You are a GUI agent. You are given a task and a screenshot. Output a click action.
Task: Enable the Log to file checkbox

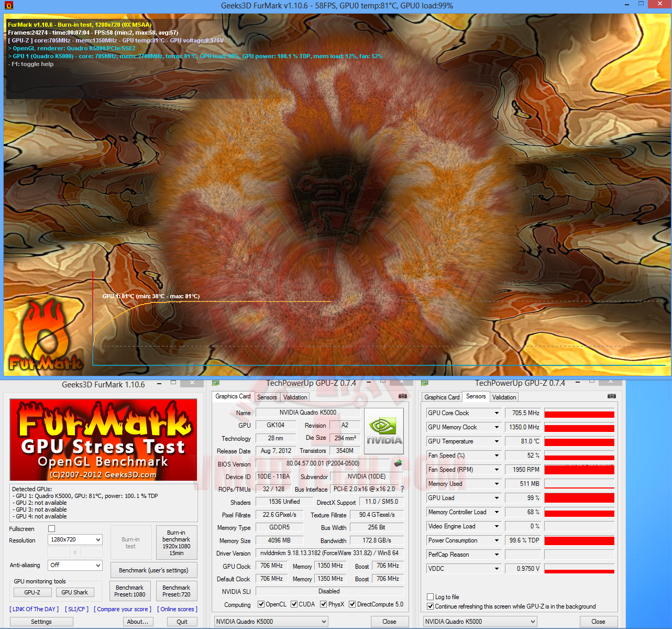(x=430, y=597)
